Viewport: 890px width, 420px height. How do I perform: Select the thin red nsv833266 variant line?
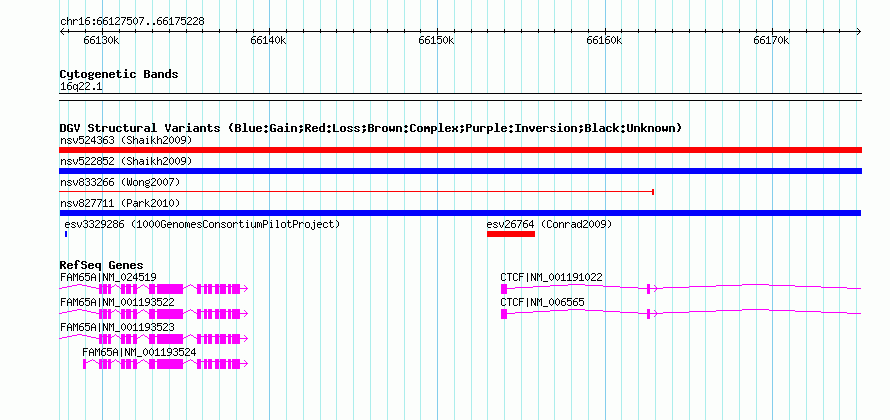[357, 192]
